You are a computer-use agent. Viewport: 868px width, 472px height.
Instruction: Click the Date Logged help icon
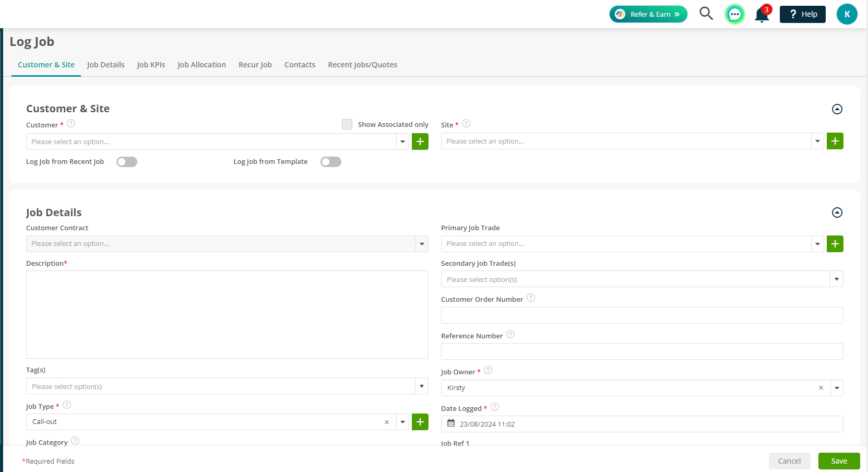pyautogui.click(x=495, y=407)
